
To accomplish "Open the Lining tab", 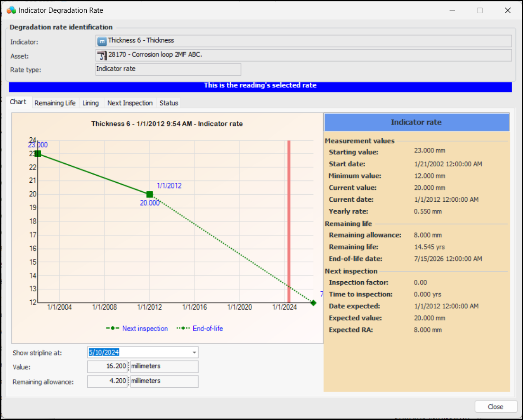I will (90, 103).
